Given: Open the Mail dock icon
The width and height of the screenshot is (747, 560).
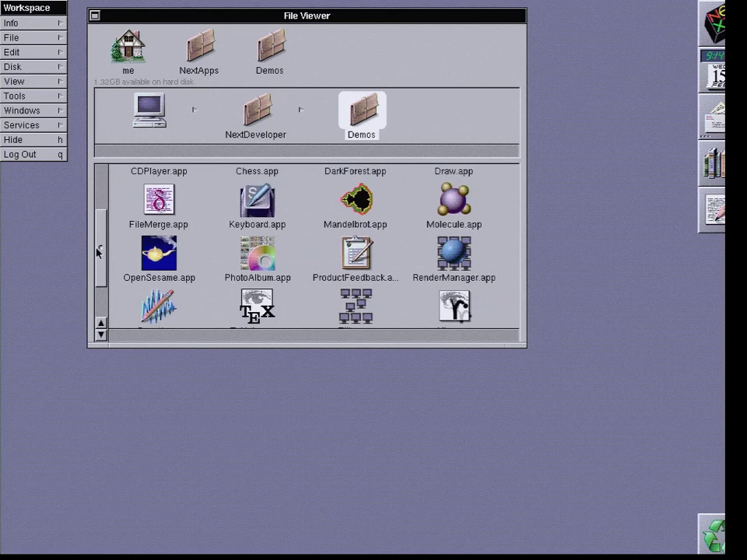Looking at the screenshot, I should pyautogui.click(x=712, y=116).
